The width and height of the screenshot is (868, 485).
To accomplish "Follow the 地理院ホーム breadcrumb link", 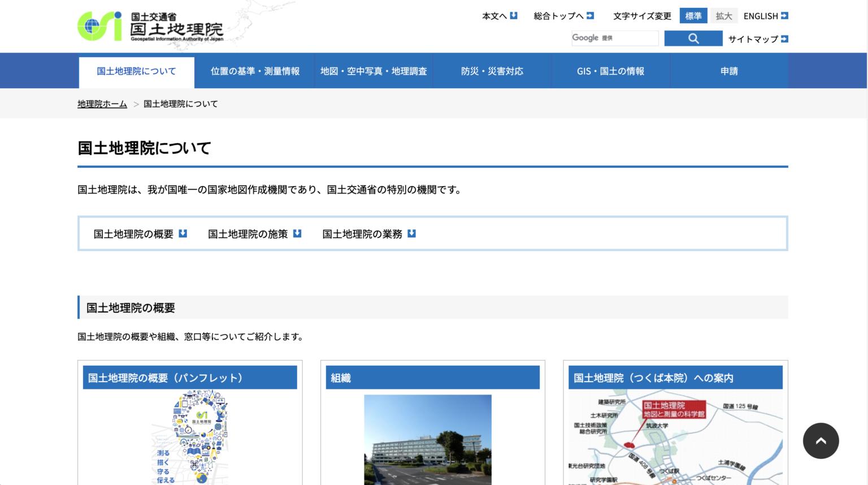I will 102,103.
